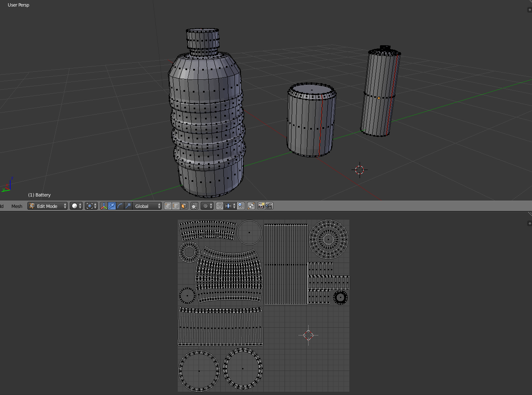Open the Edit Mode interaction mode dropdown
Screen dimensions: 532x395
coord(47,206)
